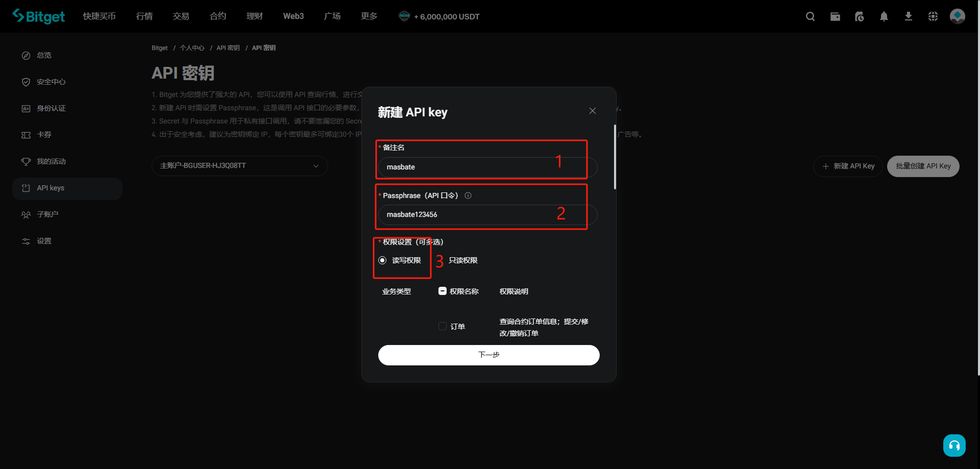Open the 理财 menu
Screen dimensions: 980x469
pyautogui.click(x=255, y=16)
